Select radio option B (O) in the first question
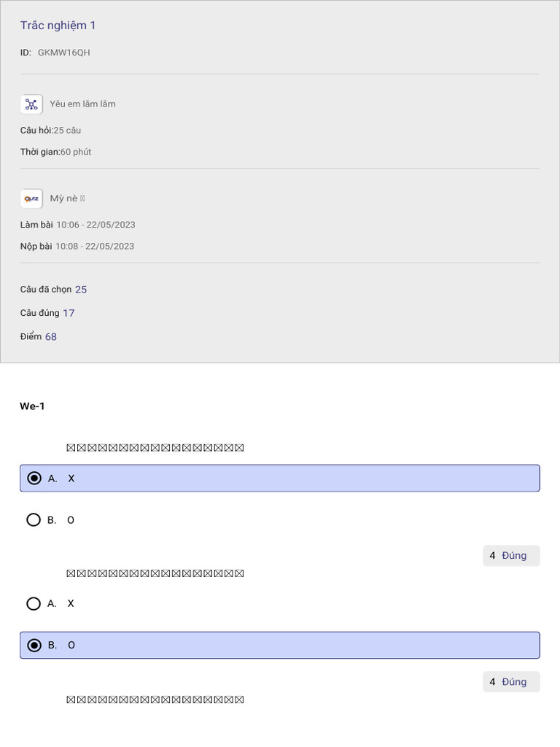Viewport: 560px width, 747px height. [34, 520]
